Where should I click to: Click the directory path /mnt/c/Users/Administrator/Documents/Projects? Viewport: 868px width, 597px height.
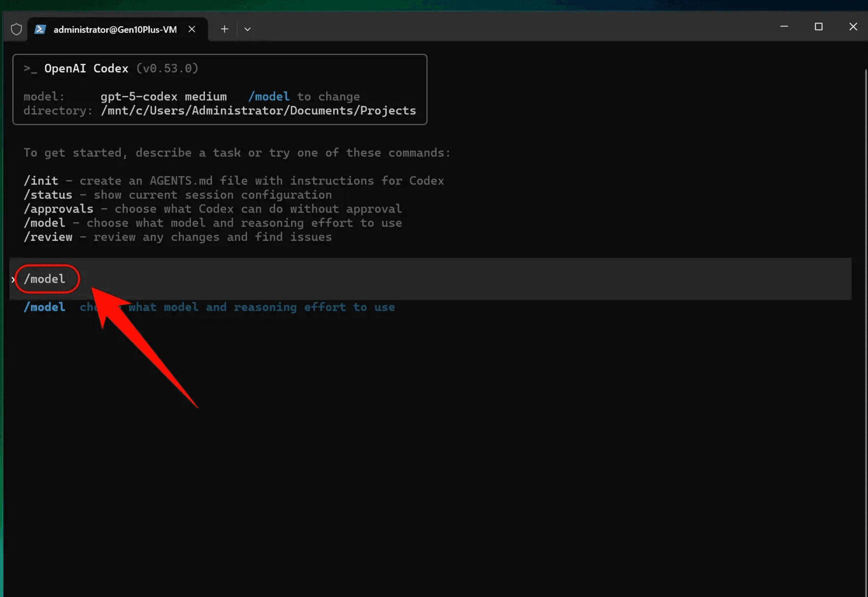coord(258,111)
